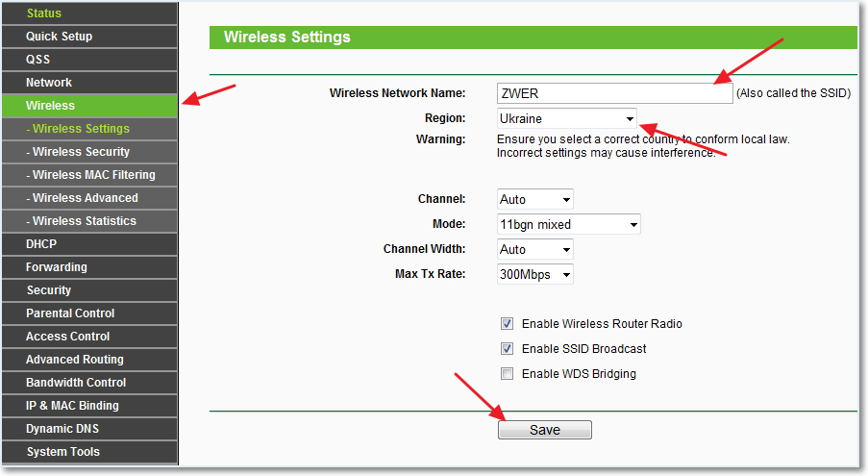Click the 'Channel:' label
This screenshot has height=476, width=868.
(x=442, y=199)
